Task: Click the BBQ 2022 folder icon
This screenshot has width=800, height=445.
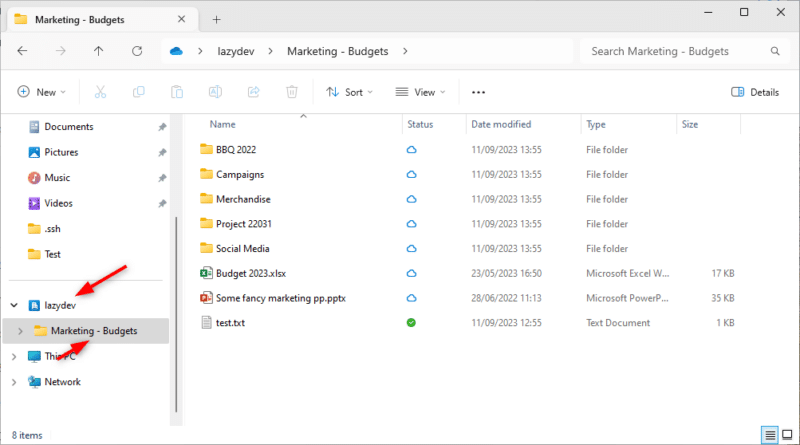Action: point(206,149)
